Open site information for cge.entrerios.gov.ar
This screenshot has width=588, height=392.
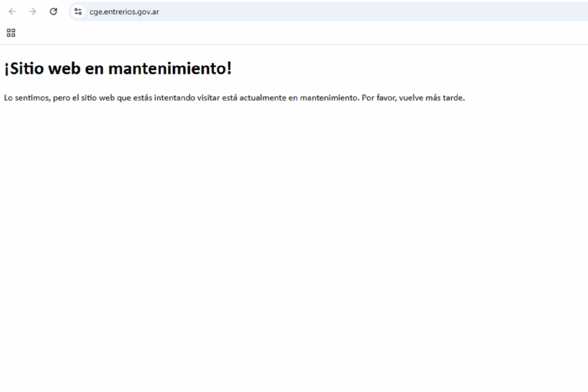[x=78, y=11]
